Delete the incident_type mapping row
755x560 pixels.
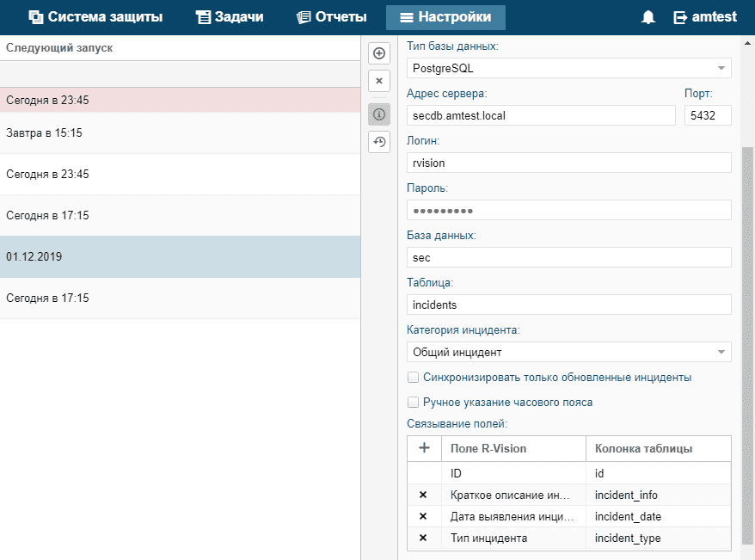pos(423,538)
